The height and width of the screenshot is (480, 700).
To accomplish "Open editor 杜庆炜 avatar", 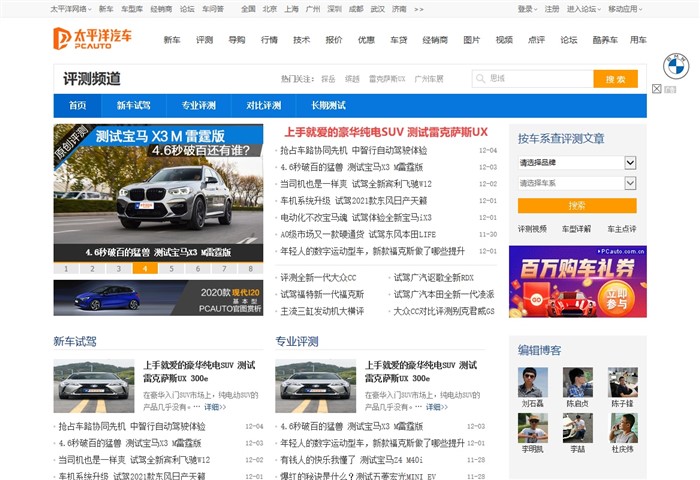I will [x=623, y=428].
